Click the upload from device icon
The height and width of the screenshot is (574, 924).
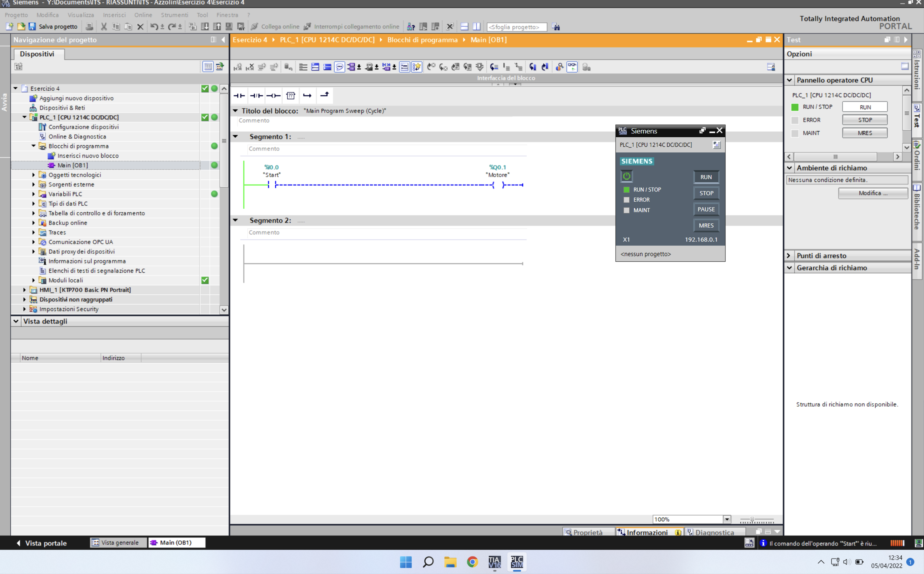(217, 27)
